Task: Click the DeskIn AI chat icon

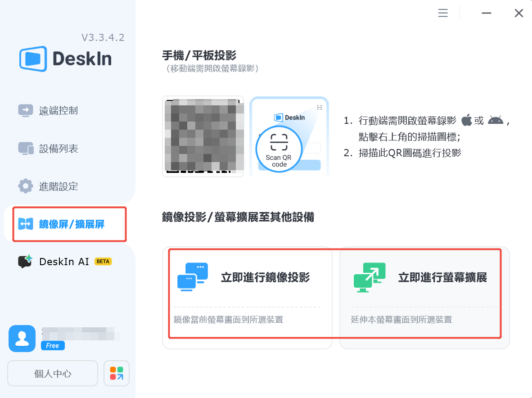Action: [x=26, y=261]
